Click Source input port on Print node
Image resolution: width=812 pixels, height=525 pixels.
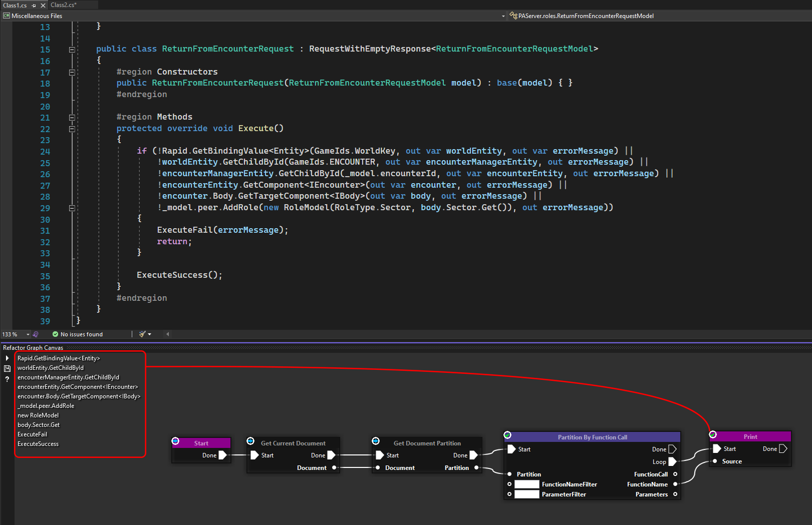coord(715,461)
